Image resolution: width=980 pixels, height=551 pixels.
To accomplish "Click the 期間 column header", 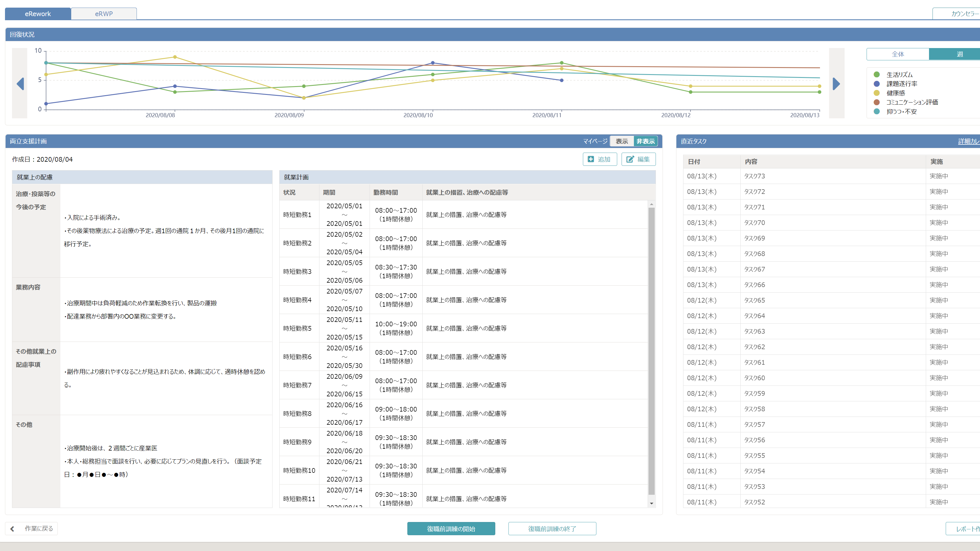I will pos(344,192).
